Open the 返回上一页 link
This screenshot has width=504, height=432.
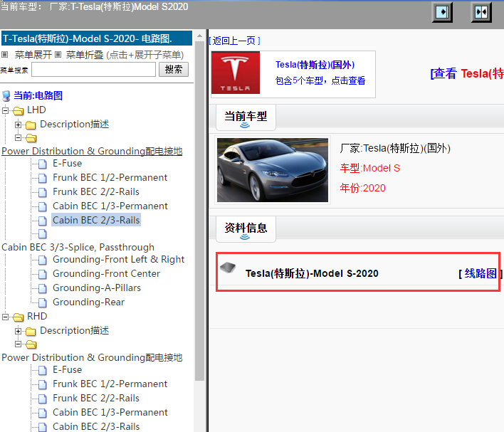234,41
